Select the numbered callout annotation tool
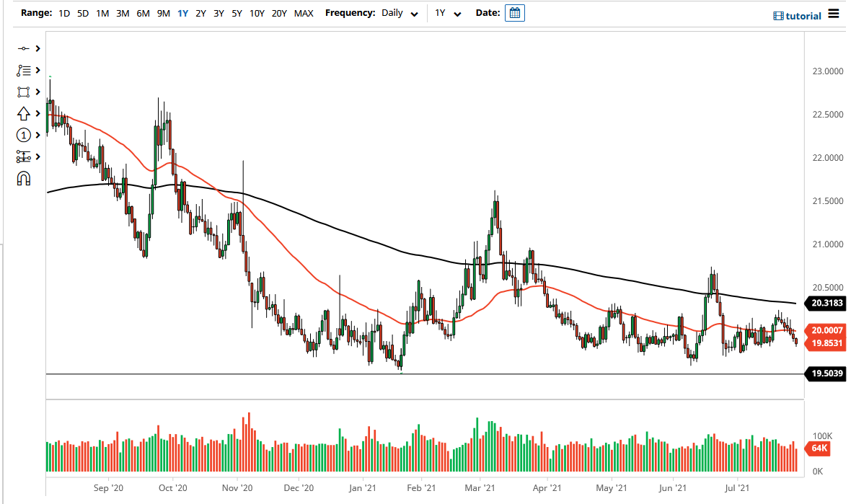Viewport: 851px width, 504px height. pyautogui.click(x=24, y=135)
